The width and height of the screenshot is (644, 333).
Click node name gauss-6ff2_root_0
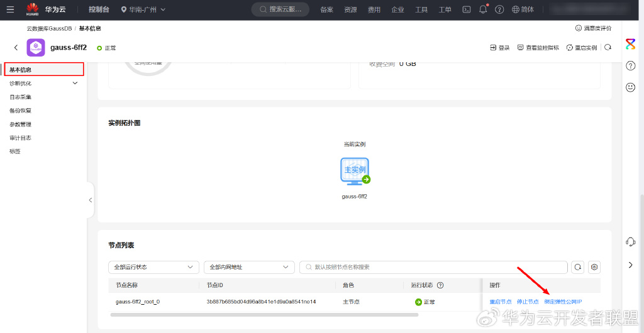138,302
